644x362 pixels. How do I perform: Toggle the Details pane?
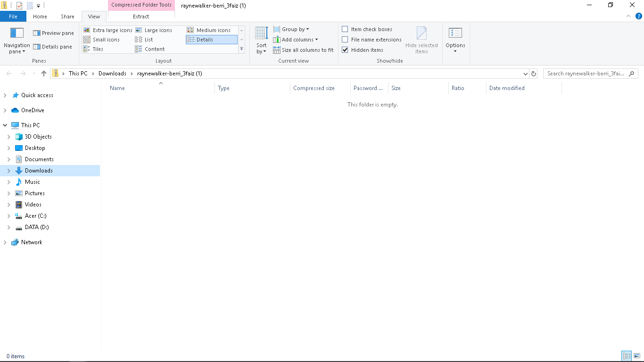pyautogui.click(x=52, y=47)
